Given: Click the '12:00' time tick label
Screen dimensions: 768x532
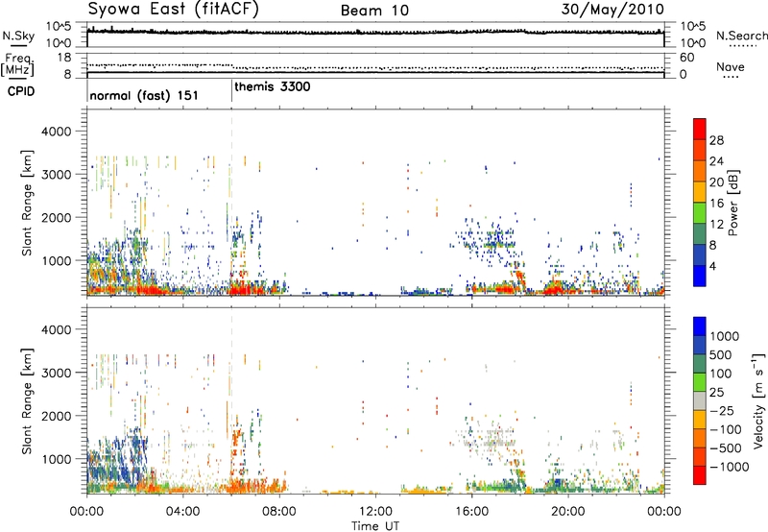Looking at the screenshot, I should coord(375,512).
